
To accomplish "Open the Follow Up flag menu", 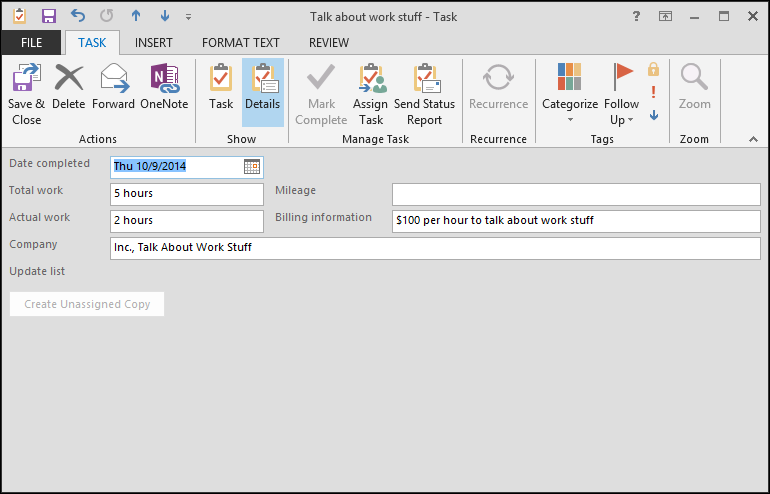I will coord(622,93).
